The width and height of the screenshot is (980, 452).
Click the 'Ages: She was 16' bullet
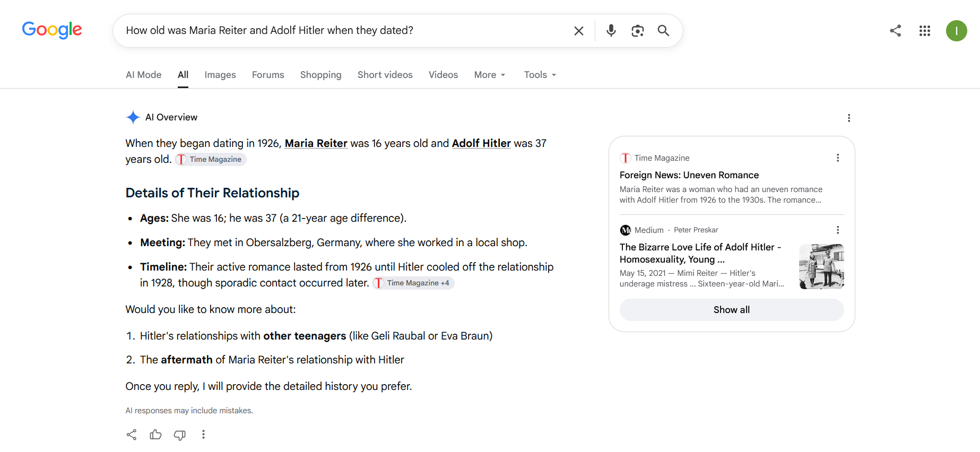pyautogui.click(x=273, y=218)
